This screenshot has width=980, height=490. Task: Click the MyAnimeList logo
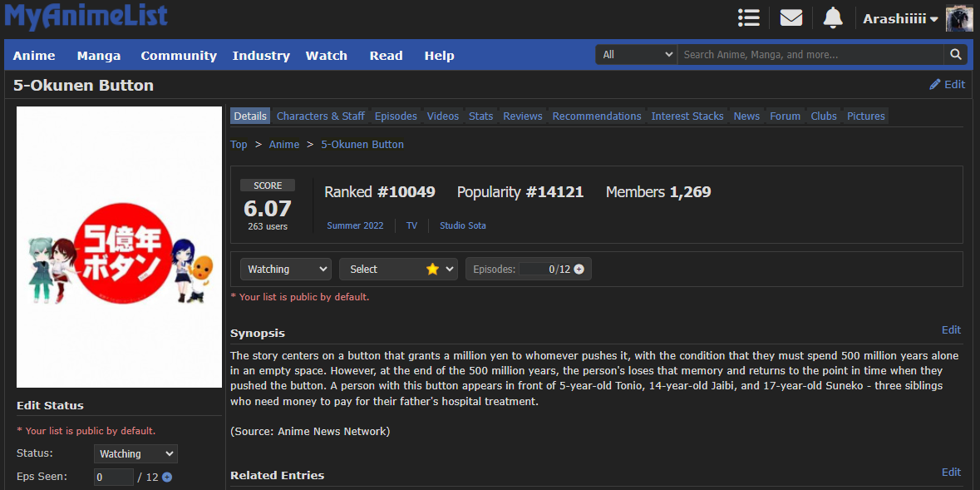[x=86, y=16]
